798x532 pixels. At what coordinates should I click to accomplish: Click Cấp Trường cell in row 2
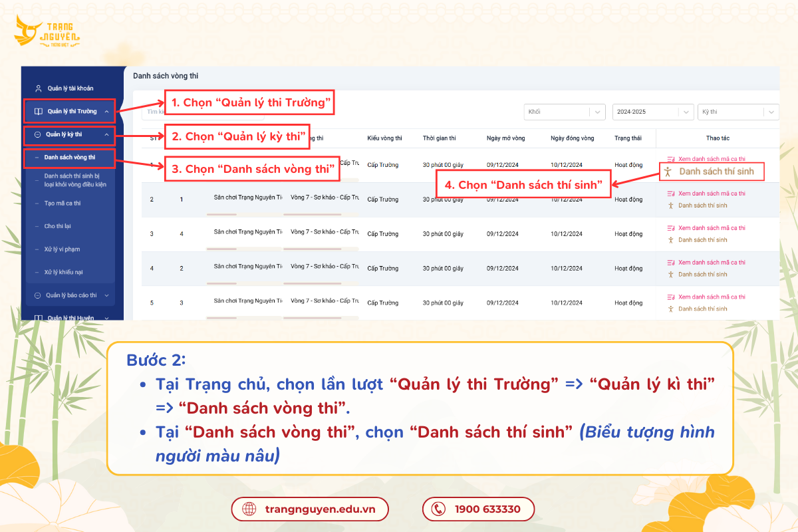point(383,199)
